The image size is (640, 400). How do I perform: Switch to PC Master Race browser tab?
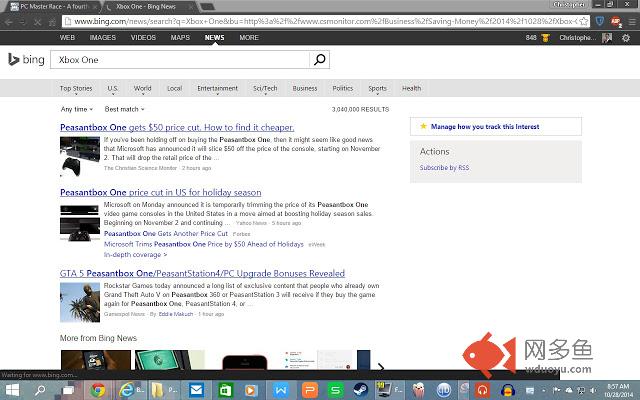(52, 7)
